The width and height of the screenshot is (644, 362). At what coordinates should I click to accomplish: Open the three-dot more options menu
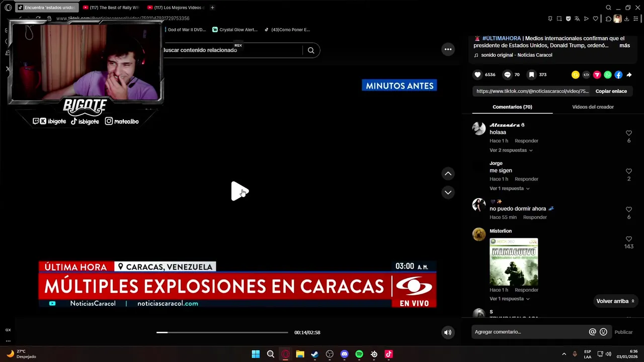[448, 49]
